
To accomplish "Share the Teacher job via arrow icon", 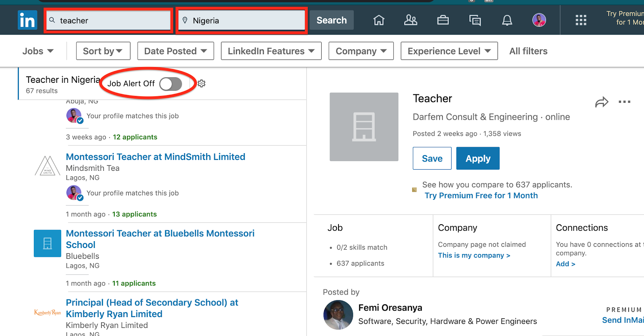I will click(601, 102).
